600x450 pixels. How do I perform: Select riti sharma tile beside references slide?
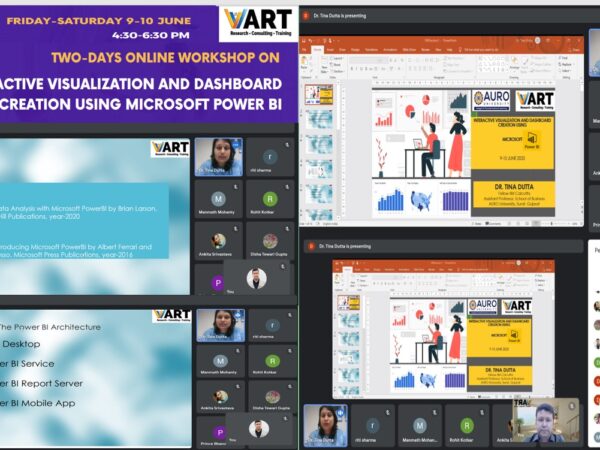click(270, 157)
